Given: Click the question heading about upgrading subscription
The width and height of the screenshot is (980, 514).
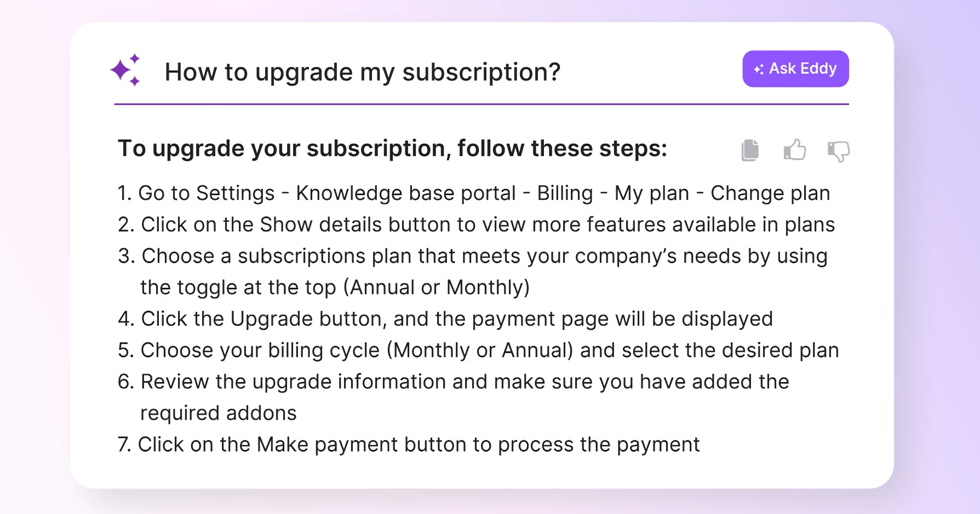Looking at the screenshot, I should [363, 72].
